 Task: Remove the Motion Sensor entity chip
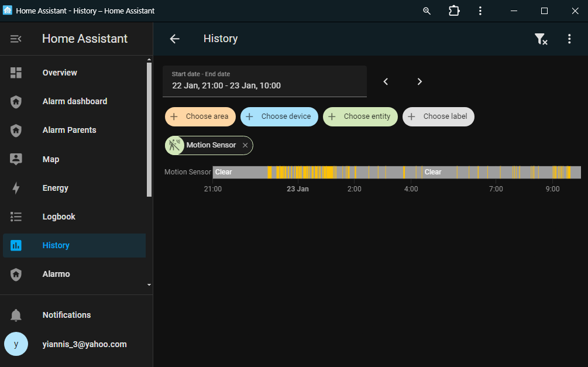coord(245,145)
